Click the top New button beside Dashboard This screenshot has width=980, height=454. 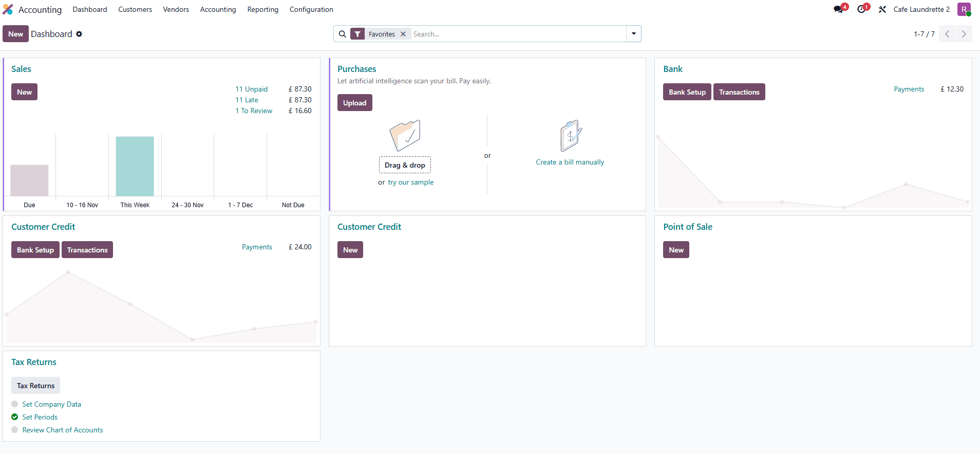15,34
